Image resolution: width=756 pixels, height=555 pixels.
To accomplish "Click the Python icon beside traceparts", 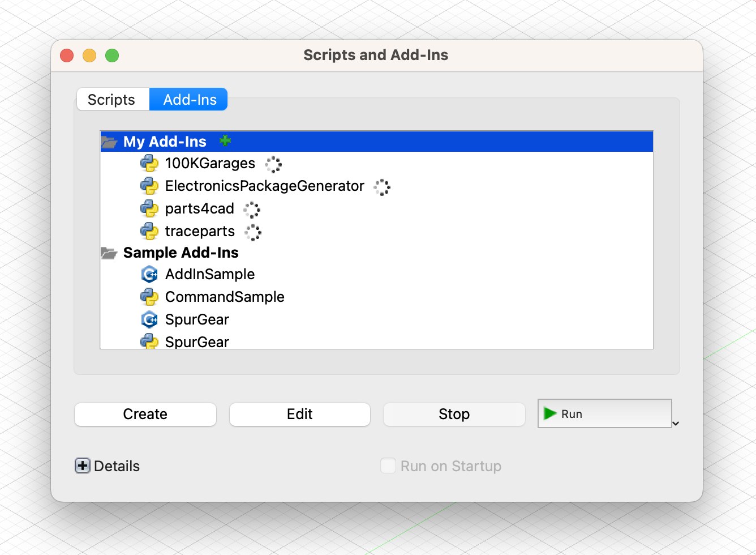I will [149, 231].
